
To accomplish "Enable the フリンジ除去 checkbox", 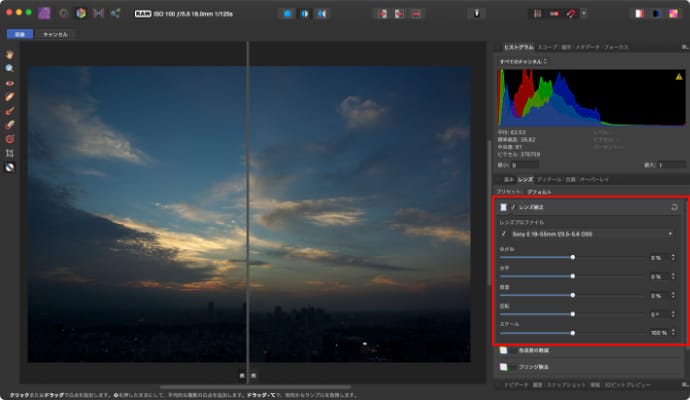I will (504, 368).
